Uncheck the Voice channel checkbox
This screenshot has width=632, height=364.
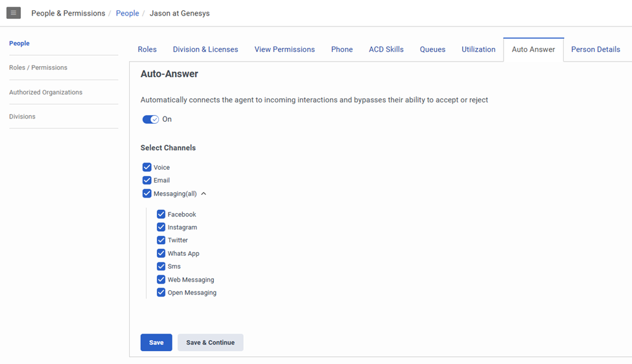click(147, 167)
